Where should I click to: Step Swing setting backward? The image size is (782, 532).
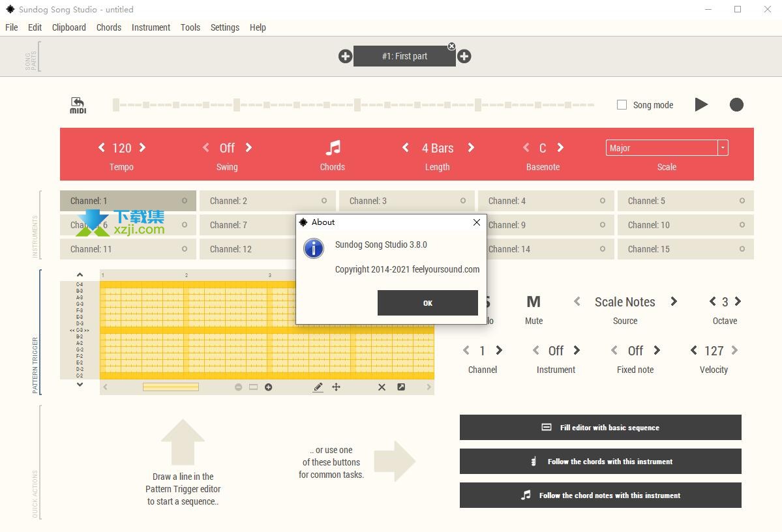click(206, 147)
